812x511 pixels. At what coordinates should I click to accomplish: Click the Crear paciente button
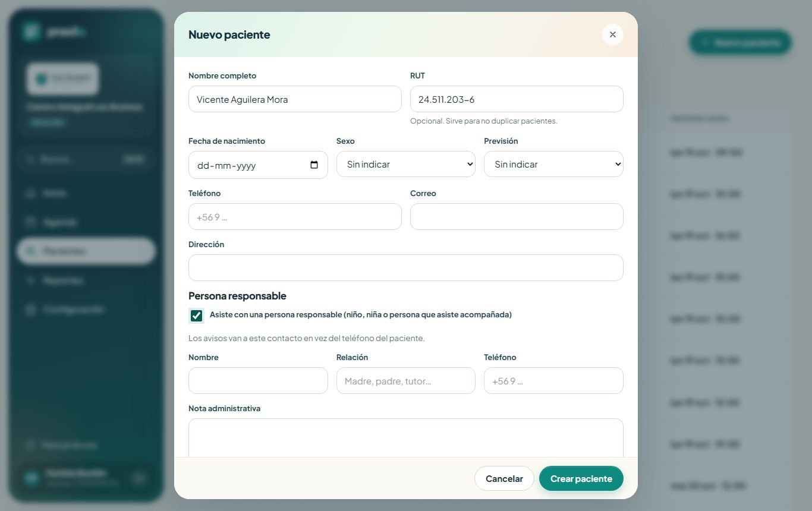click(x=581, y=478)
